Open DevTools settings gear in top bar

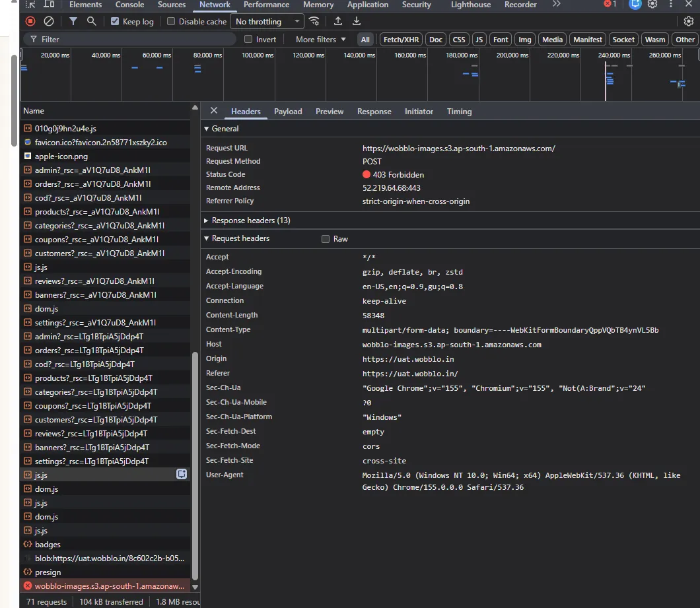[x=652, y=4]
